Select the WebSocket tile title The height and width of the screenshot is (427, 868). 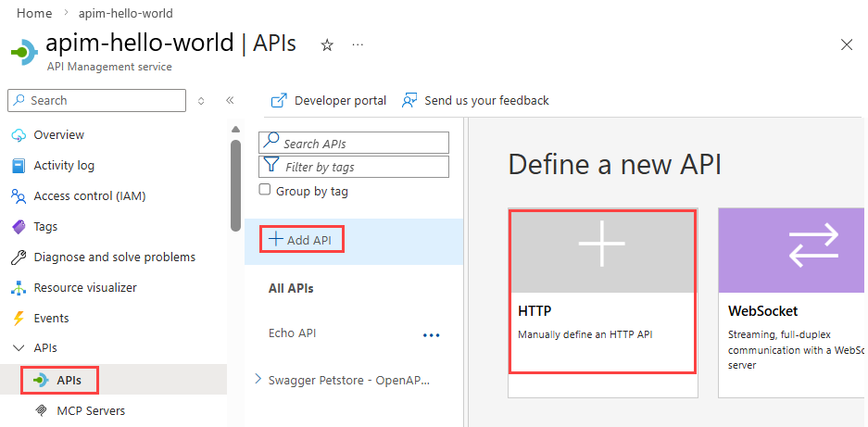coord(762,311)
